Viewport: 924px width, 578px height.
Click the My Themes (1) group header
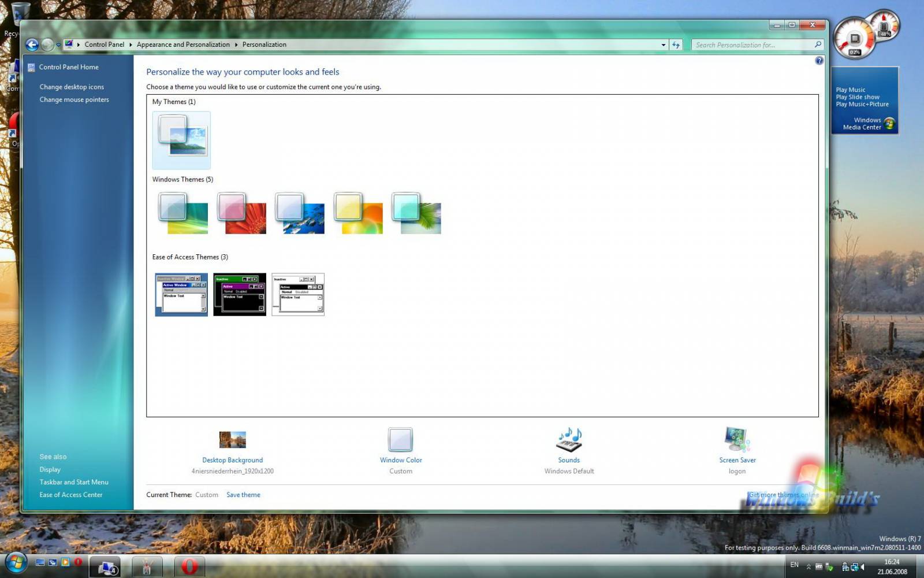[x=174, y=102]
